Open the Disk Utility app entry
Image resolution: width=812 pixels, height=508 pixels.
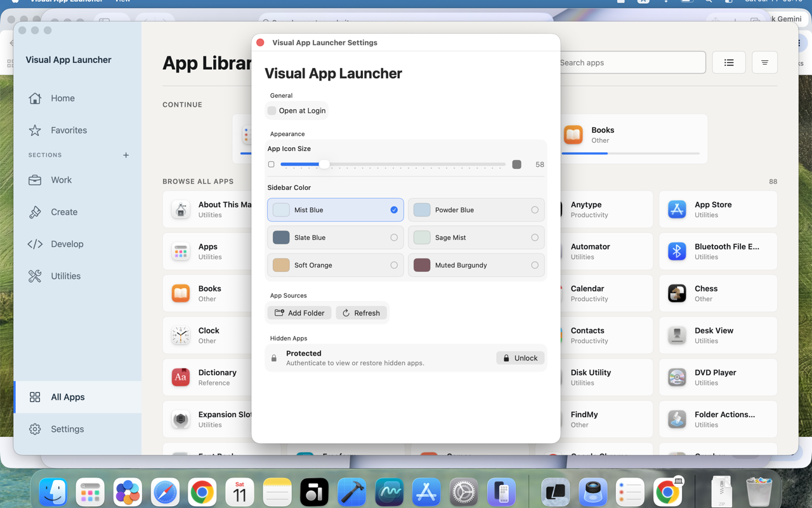pyautogui.click(x=606, y=377)
